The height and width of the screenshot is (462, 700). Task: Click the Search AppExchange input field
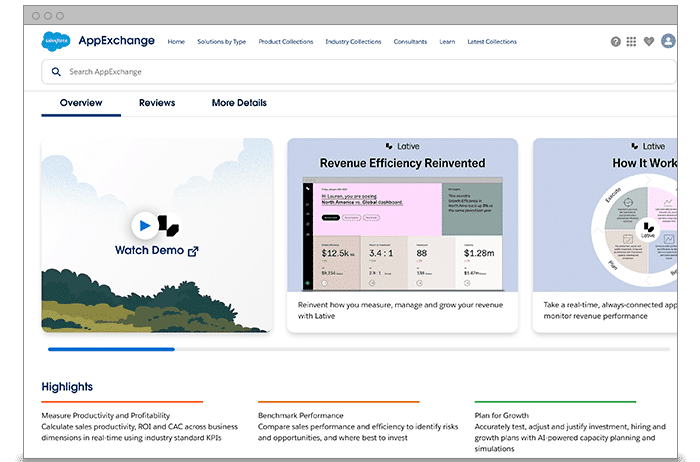point(350,72)
